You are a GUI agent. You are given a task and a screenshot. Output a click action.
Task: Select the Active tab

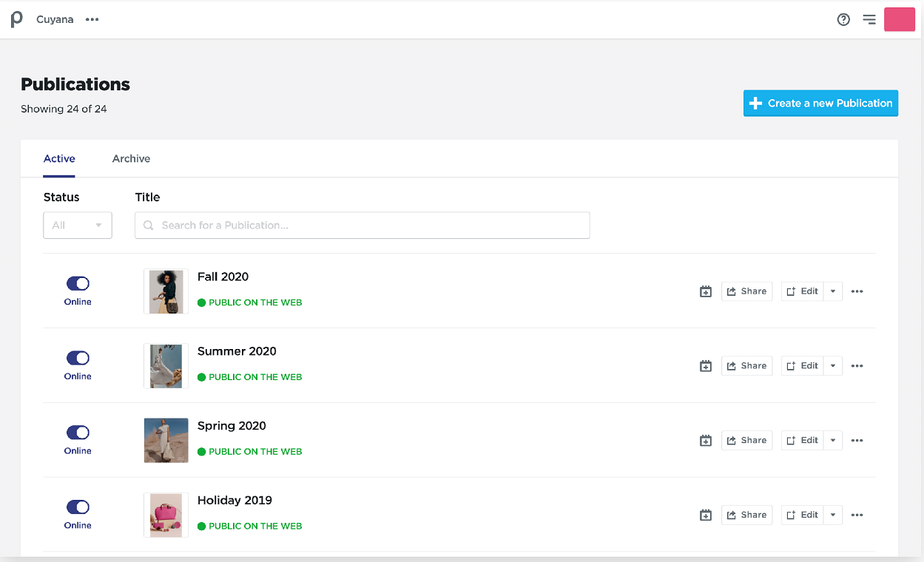pos(59,159)
